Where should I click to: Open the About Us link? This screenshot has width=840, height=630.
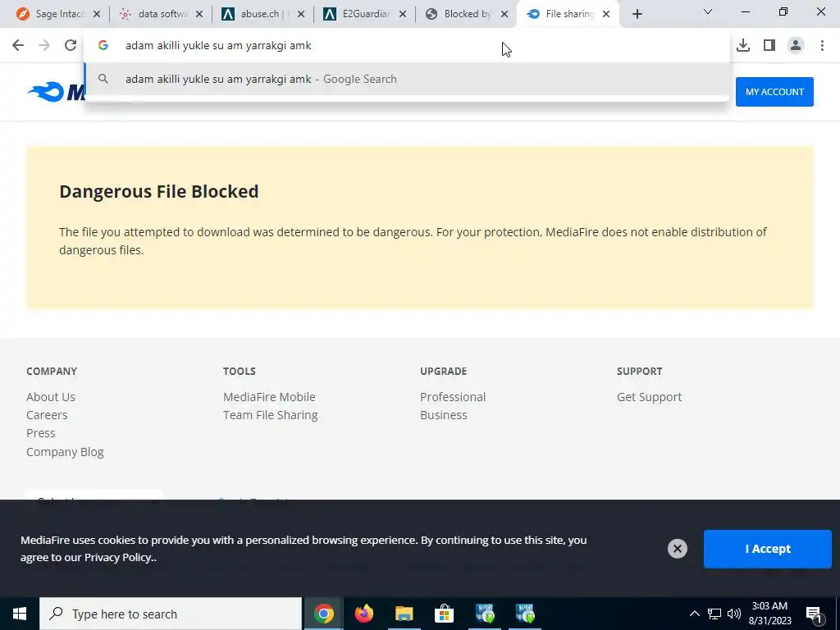(51, 397)
